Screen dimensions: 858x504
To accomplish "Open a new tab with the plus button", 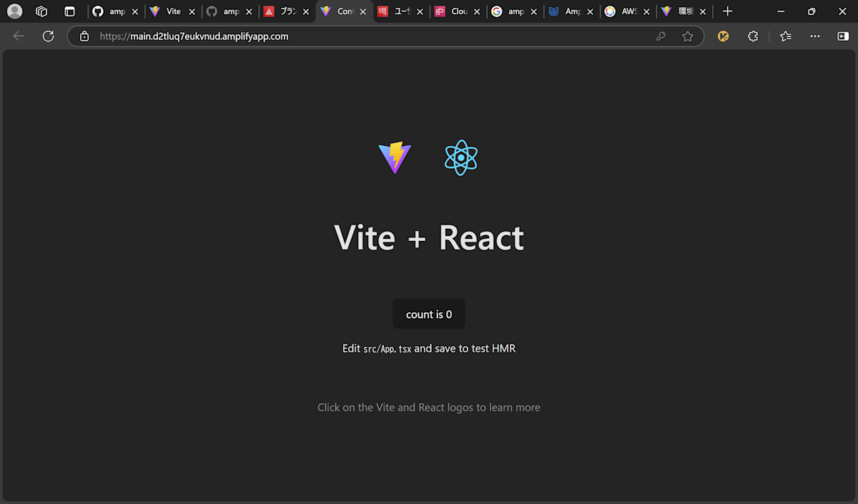I will tap(727, 11).
